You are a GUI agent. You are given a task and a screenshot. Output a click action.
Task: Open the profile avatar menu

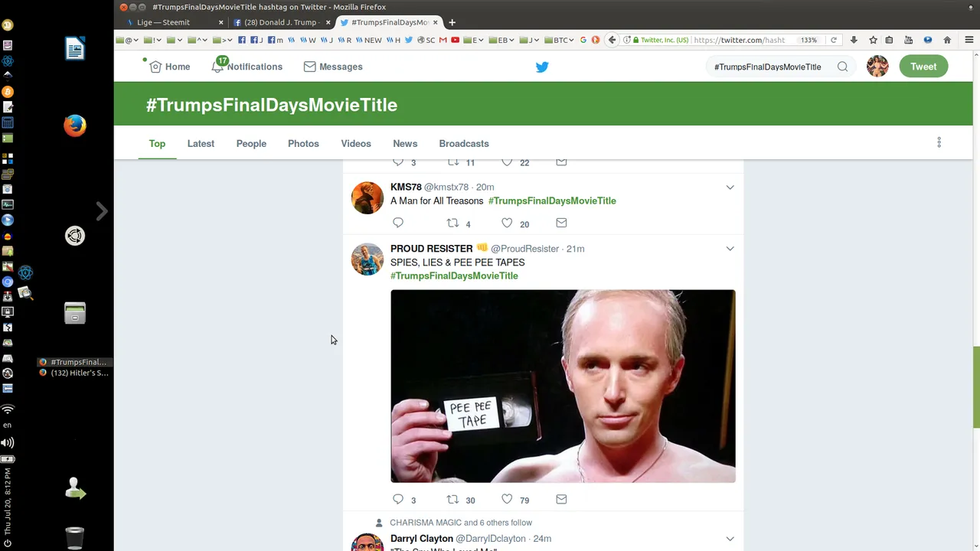click(877, 67)
